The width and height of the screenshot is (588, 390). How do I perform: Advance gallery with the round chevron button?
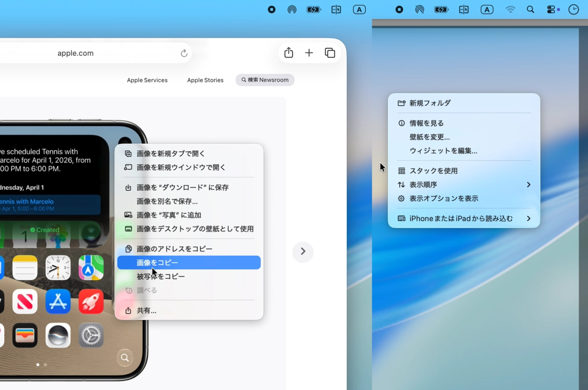(303, 252)
